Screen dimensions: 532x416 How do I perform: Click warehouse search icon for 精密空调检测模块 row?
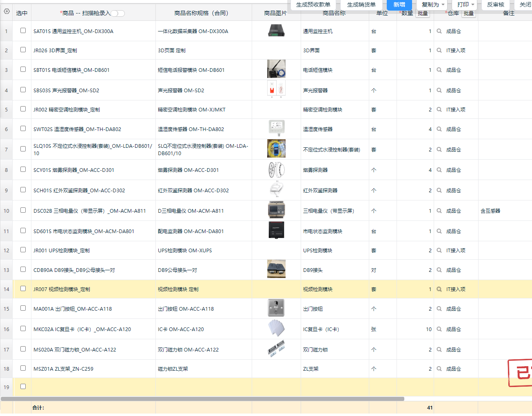tap(439, 109)
